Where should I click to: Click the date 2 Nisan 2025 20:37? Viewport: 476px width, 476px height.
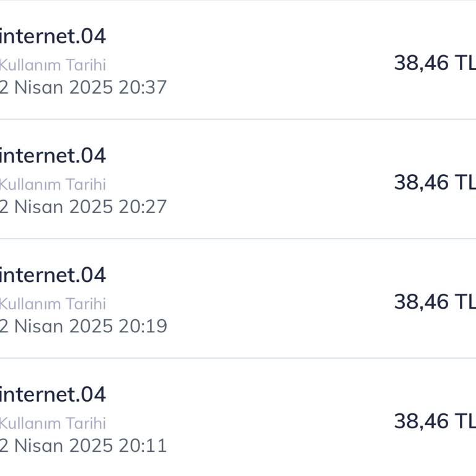[x=83, y=87]
